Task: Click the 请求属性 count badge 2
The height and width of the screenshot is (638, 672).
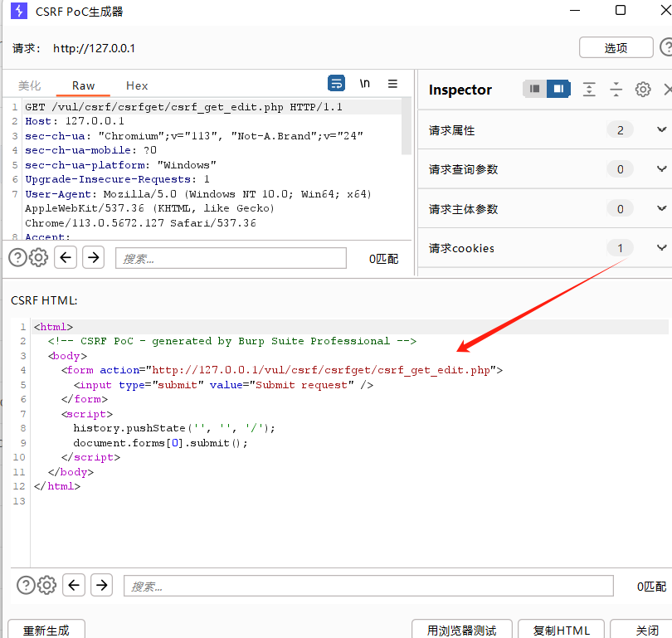Action: coord(620,129)
